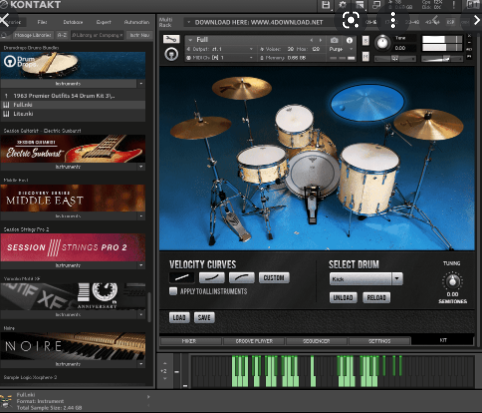
Task: Open the Output channel dropdown
Action: (220, 49)
